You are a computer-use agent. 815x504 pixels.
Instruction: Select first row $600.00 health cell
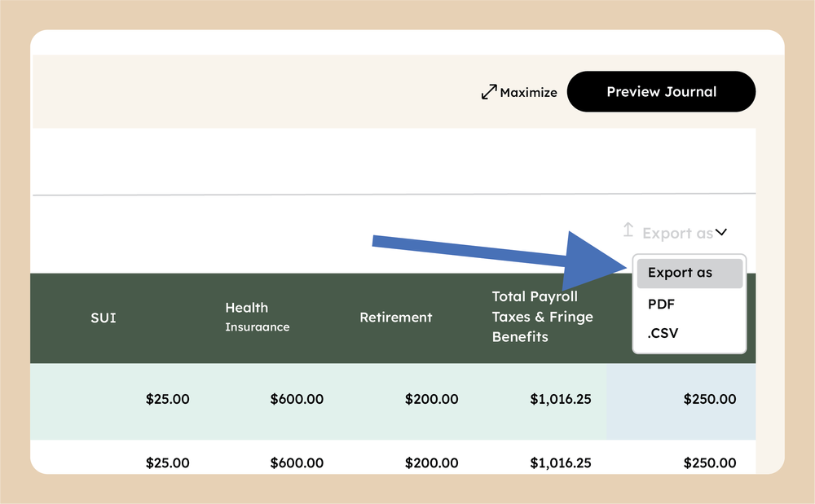297,399
